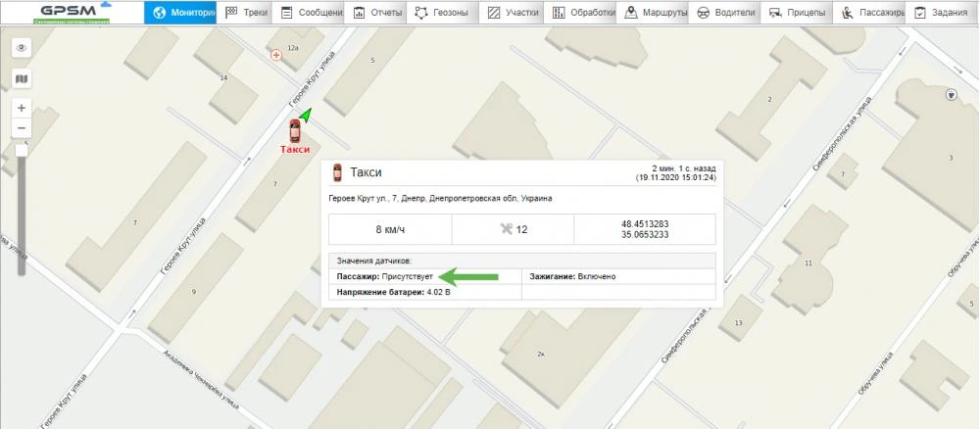Image resolution: width=980 pixels, height=429 pixels.
Task: Open the Пассажиры tab
Action: [869, 13]
